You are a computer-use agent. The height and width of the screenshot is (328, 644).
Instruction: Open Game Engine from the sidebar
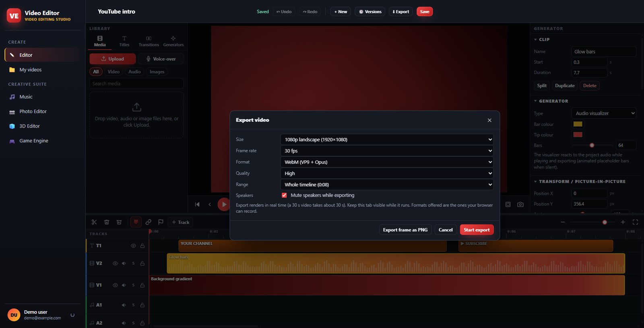43,141
